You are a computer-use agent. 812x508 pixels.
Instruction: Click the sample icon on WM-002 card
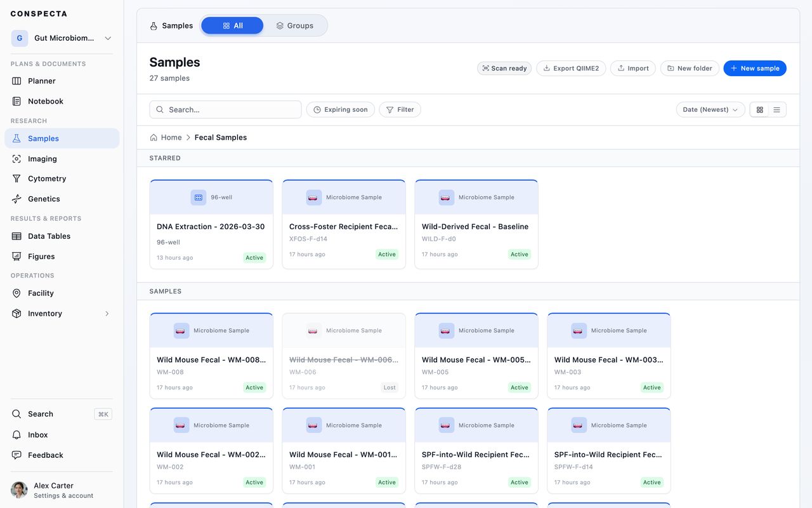click(181, 425)
